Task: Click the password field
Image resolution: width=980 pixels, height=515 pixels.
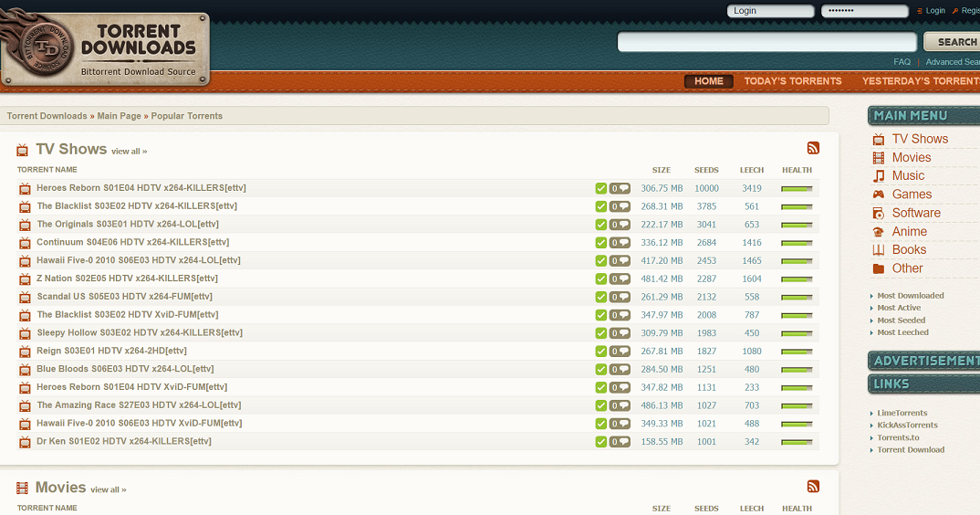Action: (x=864, y=11)
